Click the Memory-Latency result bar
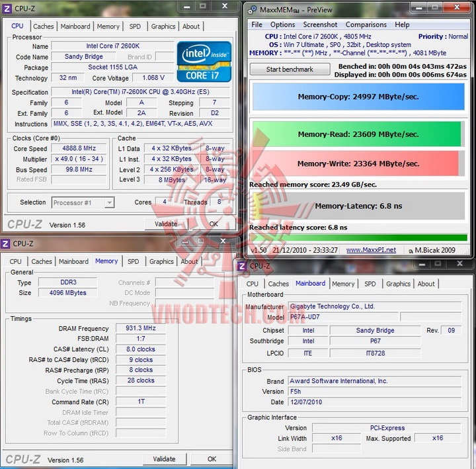 pos(358,206)
